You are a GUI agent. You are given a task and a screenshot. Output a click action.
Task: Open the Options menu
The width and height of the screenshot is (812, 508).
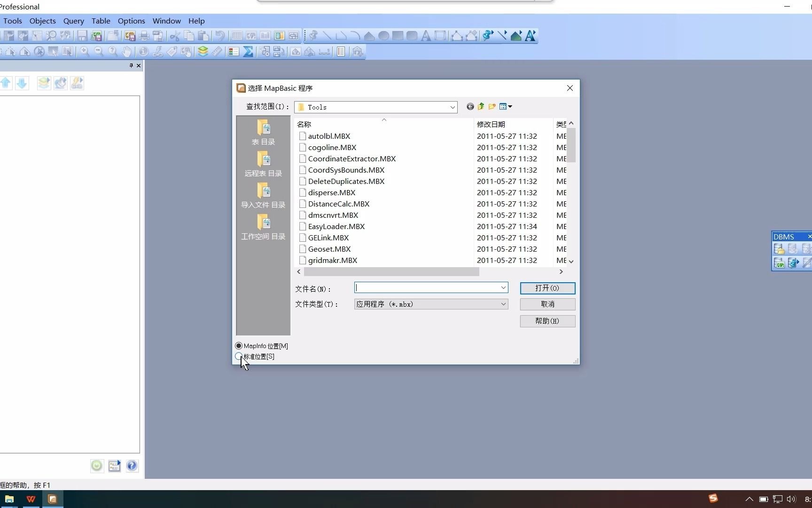[x=132, y=21]
